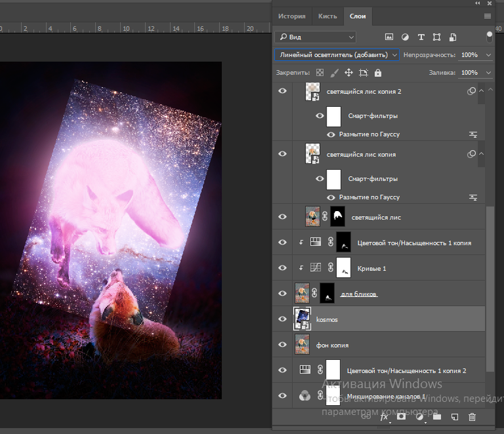Open the Непрозрачность slider arrow
This screenshot has width=504, height=434.
pos(488,55)
